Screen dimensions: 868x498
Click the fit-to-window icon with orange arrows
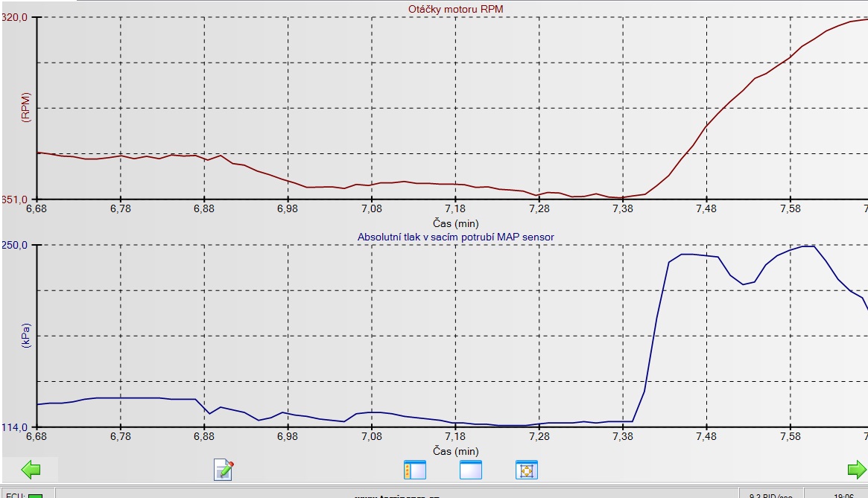pyautogui.click(x=526, y=470)
